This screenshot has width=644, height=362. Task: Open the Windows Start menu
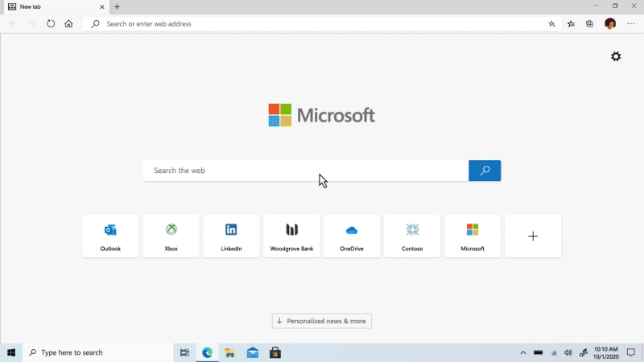[x=11, y=352]
